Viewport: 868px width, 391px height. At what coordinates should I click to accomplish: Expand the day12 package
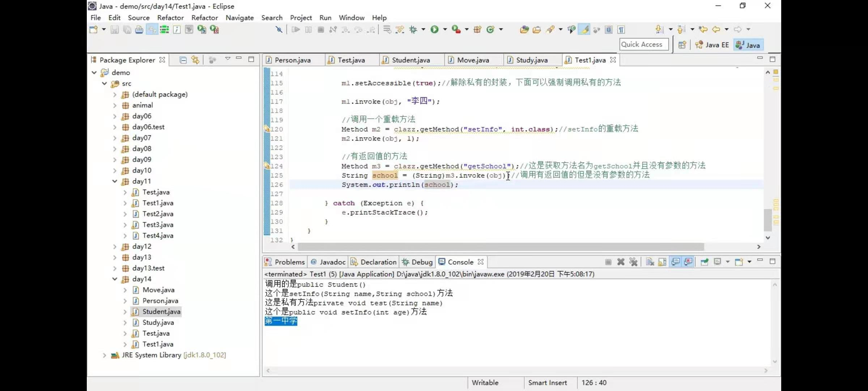pos(115,247)
